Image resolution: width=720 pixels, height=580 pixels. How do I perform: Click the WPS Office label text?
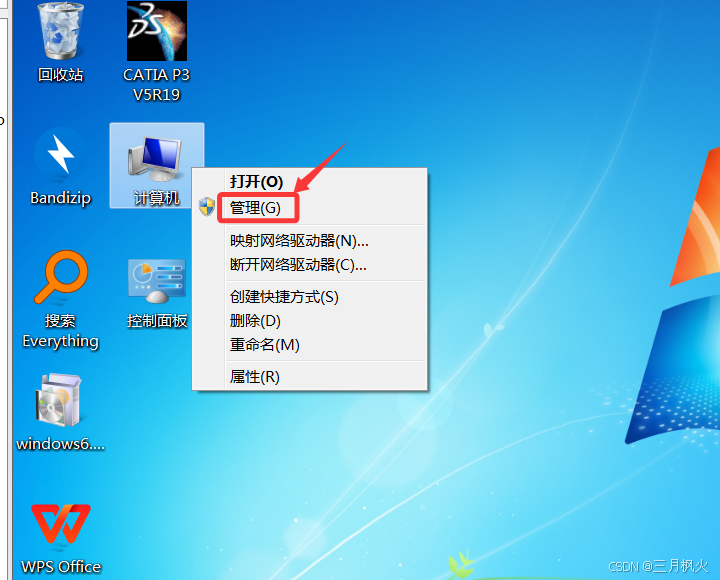tap(61, 567)
